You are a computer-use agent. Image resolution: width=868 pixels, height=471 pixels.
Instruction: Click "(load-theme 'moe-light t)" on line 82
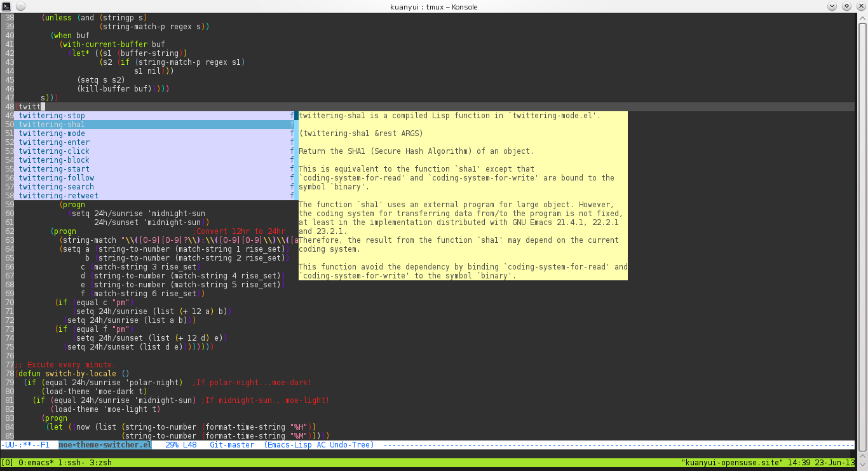coord(105,409)
